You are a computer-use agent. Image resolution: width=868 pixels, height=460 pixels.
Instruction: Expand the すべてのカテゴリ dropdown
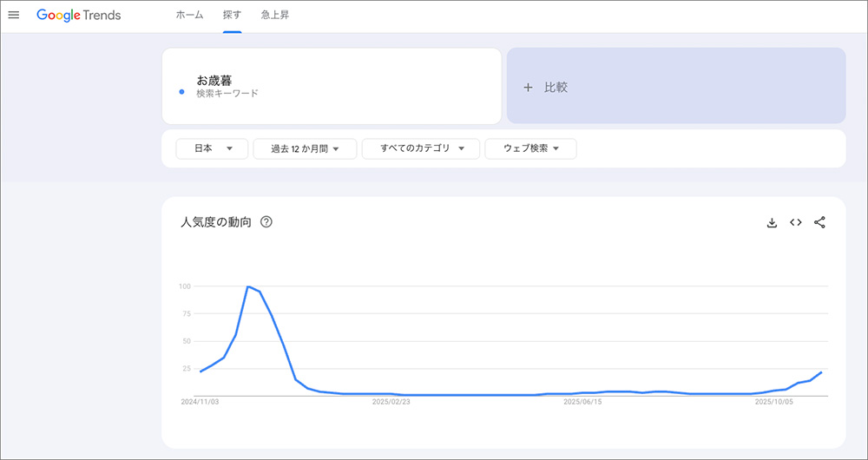tap(421, 149)
